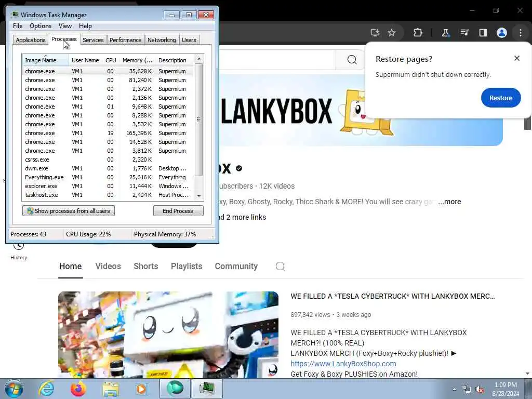Open the browser profile avatar icon
This screenshot has height=399, width=532.
tap(501, 33)
